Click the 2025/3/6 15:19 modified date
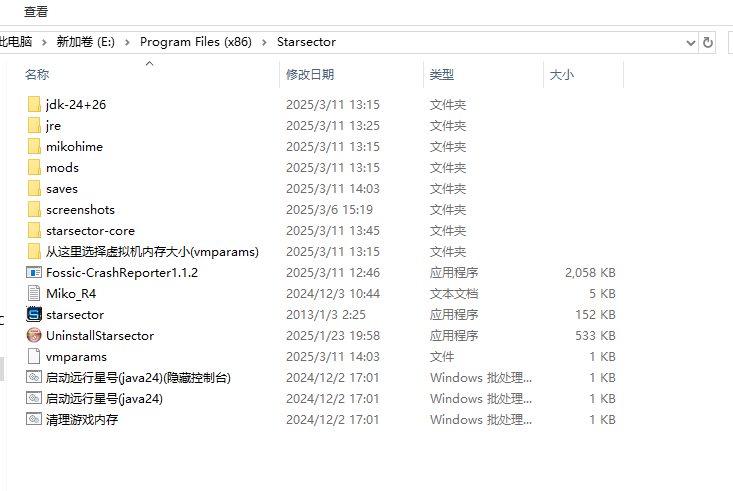Screen dimensions: 733x491 click(330, 209)
